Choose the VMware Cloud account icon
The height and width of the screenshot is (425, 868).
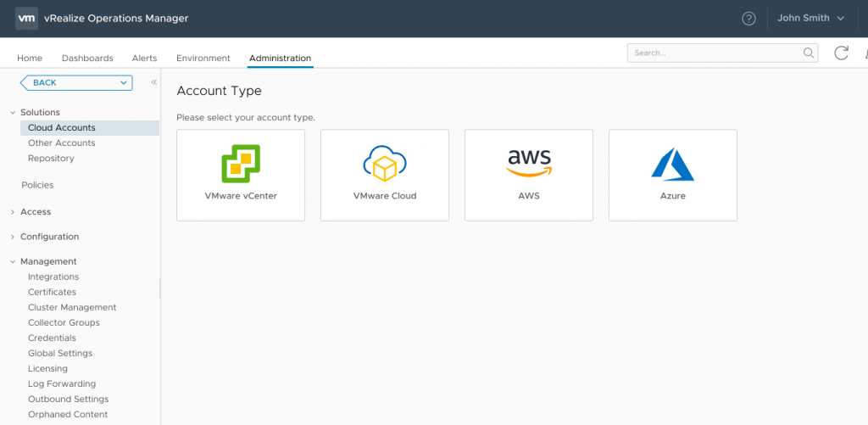point(384,163)
